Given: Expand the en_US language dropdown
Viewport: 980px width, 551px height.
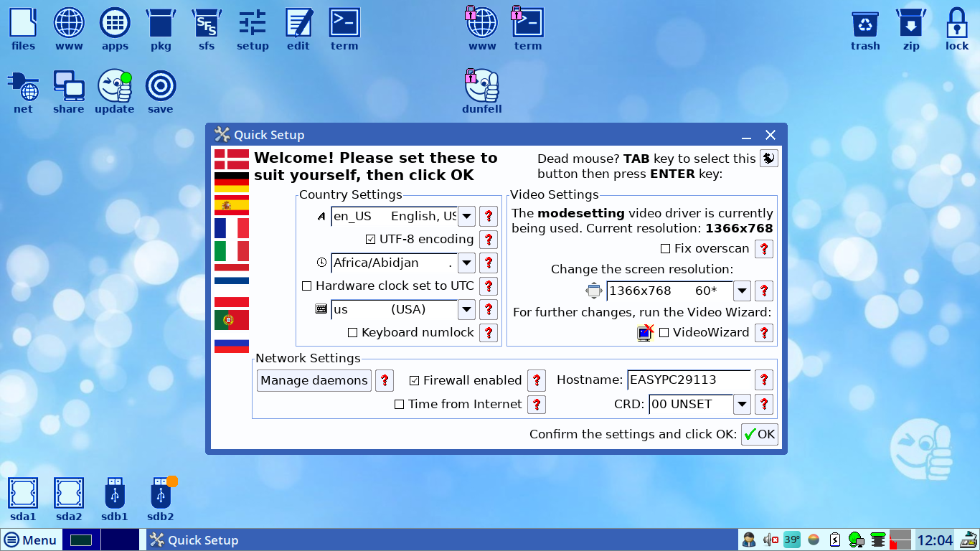Looking at the screenshot, I should (x=466, y=216).
